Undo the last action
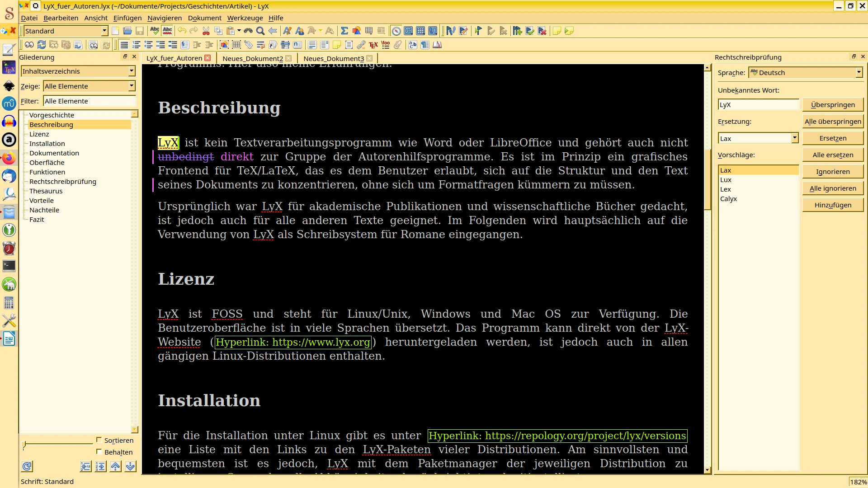868x488 pixels. (182, 31)
